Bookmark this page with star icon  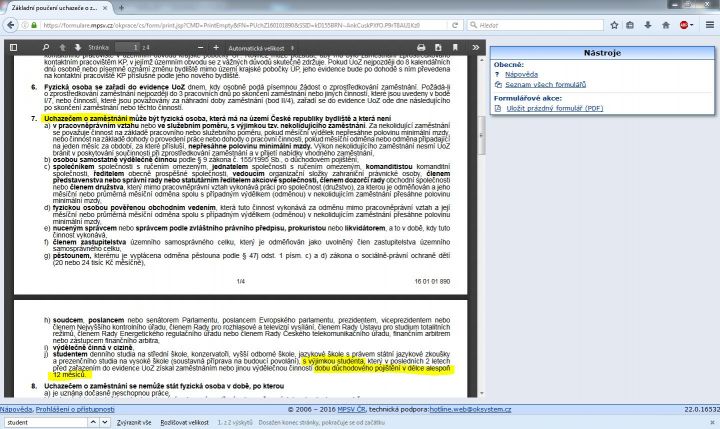[614, 25]
